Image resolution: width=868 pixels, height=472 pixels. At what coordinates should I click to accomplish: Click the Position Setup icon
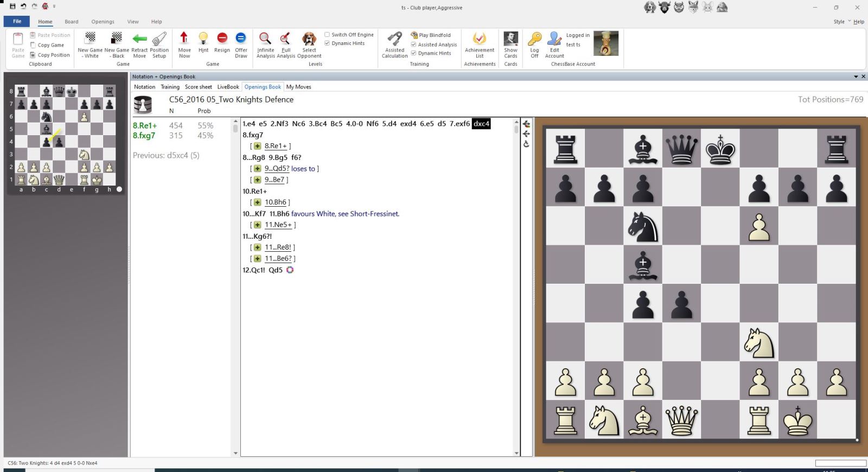coord(159,39)
